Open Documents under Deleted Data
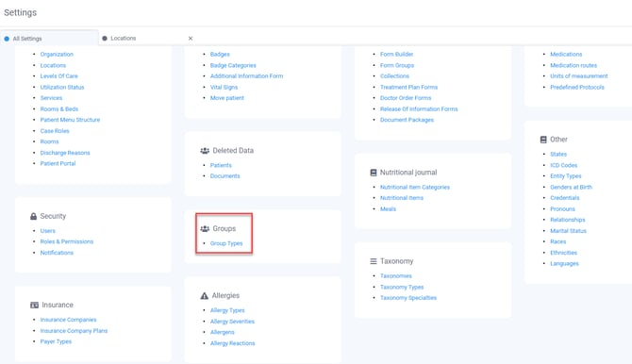Image resolution: width=632 pixels, height=364 pixels. point(225,176)
